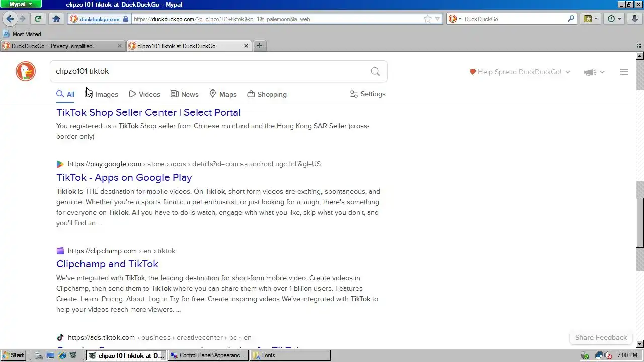The image size is (644, 362).
Task: Close the DuckDuckGo – Privacy, simplified tab
Action: click(119, 46)
